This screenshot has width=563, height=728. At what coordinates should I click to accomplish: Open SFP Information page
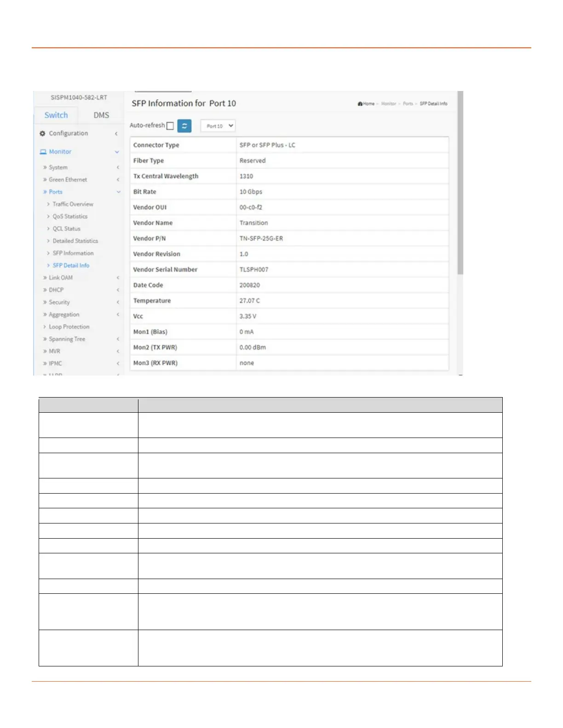(73, 253)
